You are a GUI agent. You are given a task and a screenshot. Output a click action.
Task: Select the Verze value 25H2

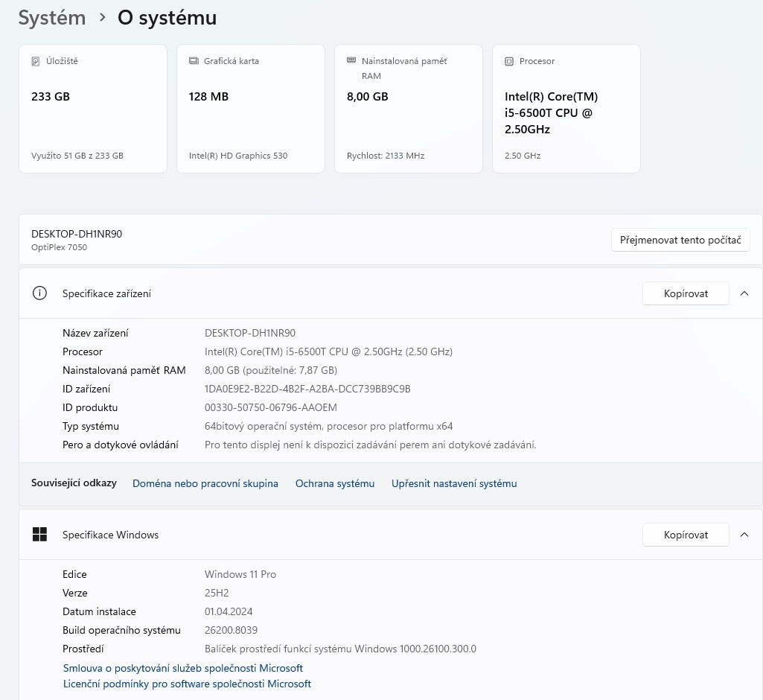(x=217, y=593)
